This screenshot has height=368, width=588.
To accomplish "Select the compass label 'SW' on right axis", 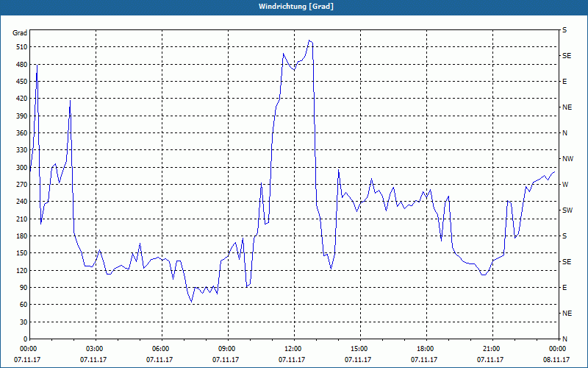I will [x=567, y=210].
